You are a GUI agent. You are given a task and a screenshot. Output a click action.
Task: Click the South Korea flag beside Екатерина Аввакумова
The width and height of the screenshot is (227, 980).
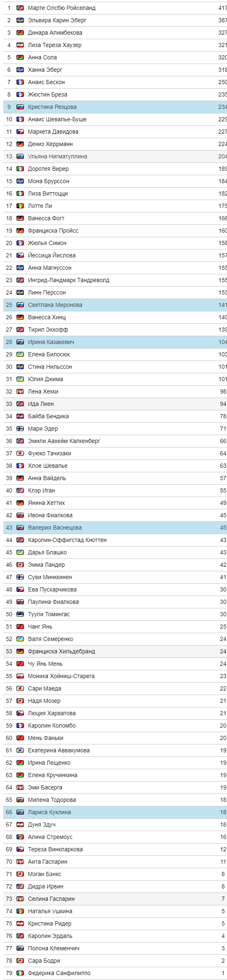[20, 750]
